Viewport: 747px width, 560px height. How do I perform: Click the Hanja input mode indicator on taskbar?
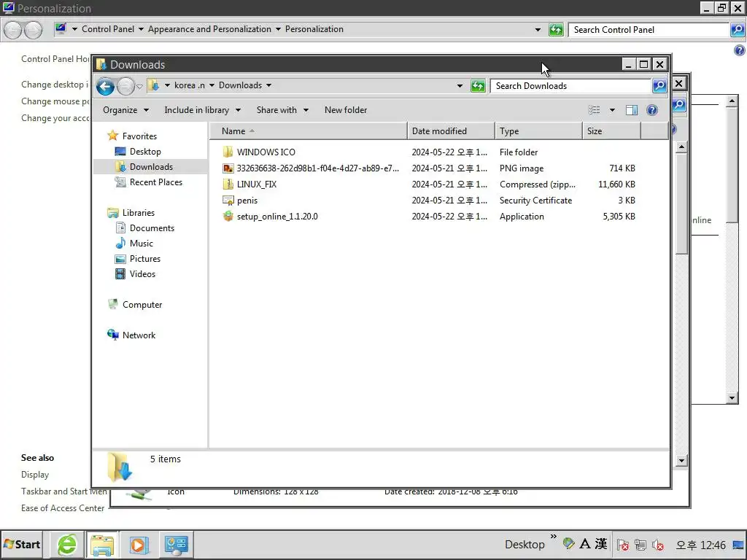601,544
